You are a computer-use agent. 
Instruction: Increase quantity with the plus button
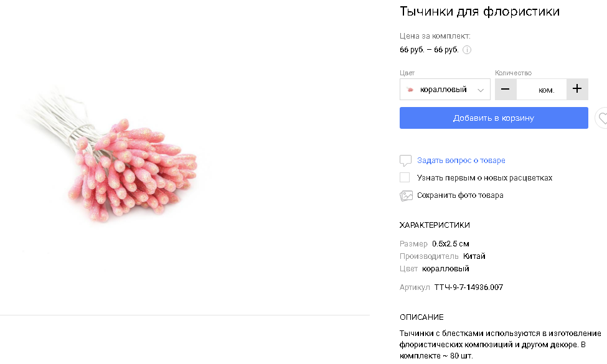[x=577, y=89]
